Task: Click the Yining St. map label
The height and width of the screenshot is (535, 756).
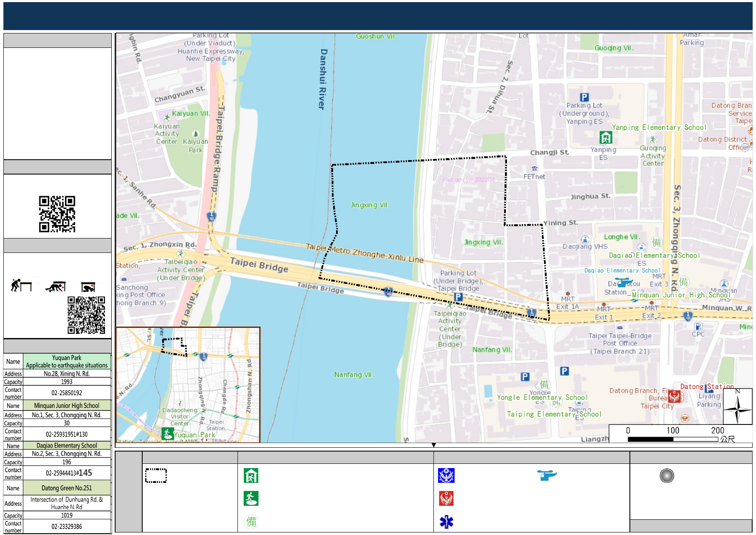Action: coord(560,223)
